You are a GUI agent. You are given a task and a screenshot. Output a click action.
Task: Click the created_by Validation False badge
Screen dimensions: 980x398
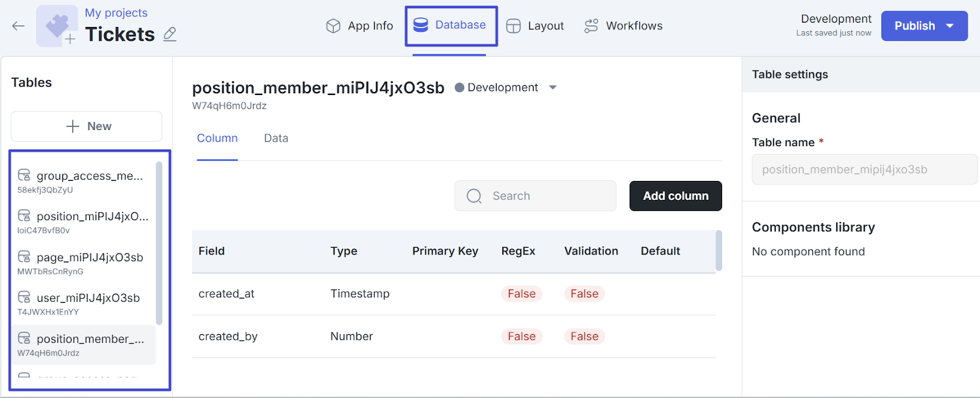point(584,337)
